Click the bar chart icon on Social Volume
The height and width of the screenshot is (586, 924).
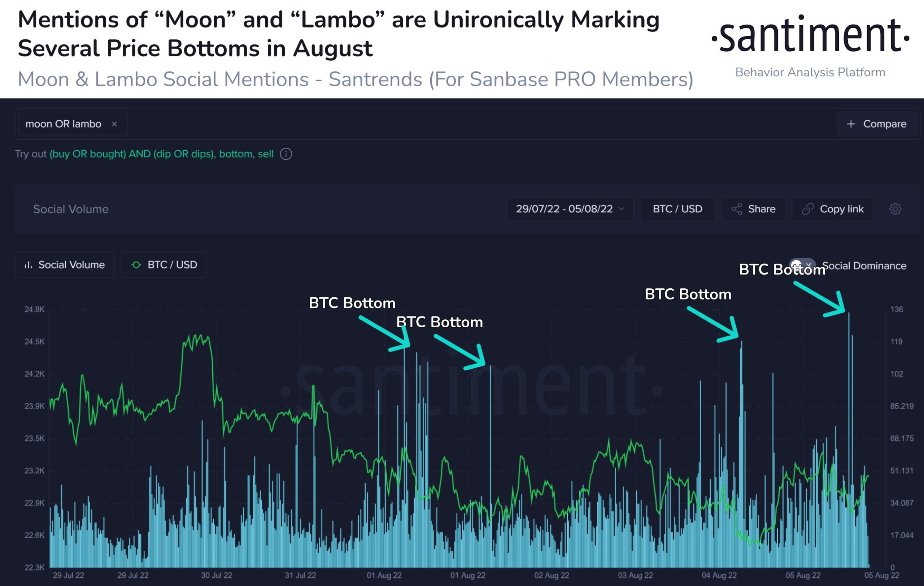pos(29,265)
